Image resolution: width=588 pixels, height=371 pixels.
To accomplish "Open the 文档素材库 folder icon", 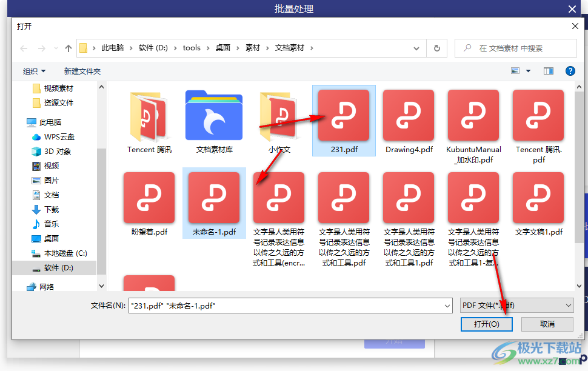I will [214, 116].
